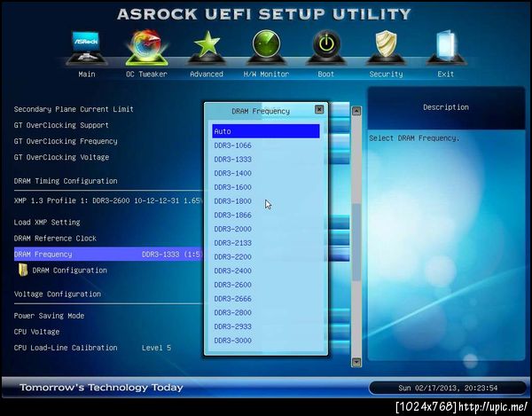Image resolution: width=532 pixels, height=416 pixels.
Task: Click the vertical scrollbar thumb
Action: coord(356,243)
